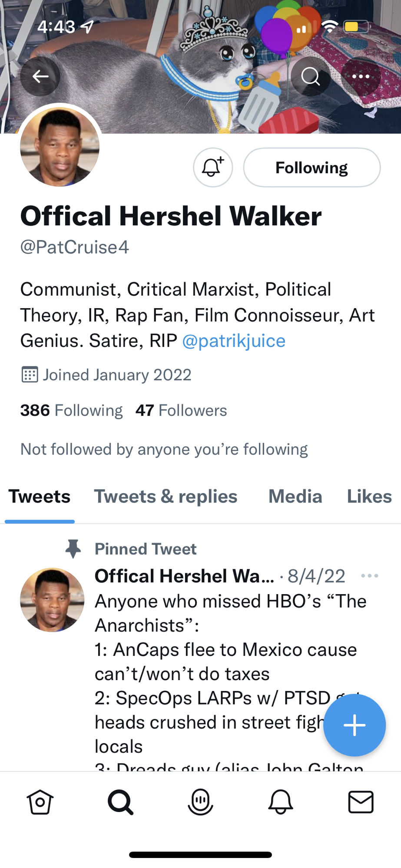Switch to the Media tab
401x868 pixels.
pos(295,496)
